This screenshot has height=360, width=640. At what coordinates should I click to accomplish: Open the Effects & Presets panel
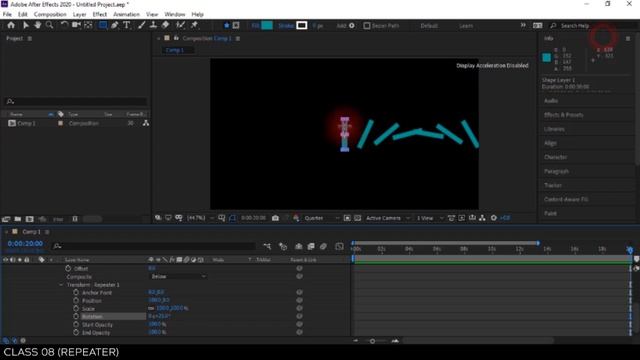tap(563, 115)
